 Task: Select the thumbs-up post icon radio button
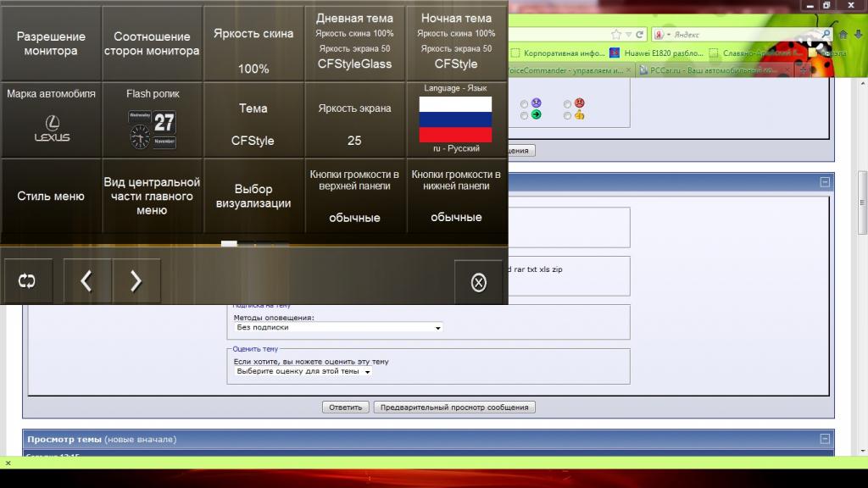[569, 115]
